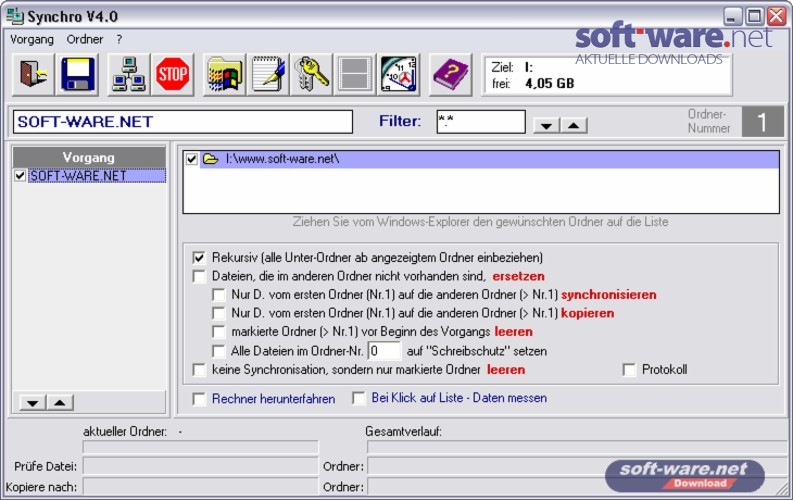The height and width of the screenshot is (500, 793).
Task: Click the folder icon beside I:\www.soft-ware.net\
Action: pyautogui.click(x=210, y=159)
